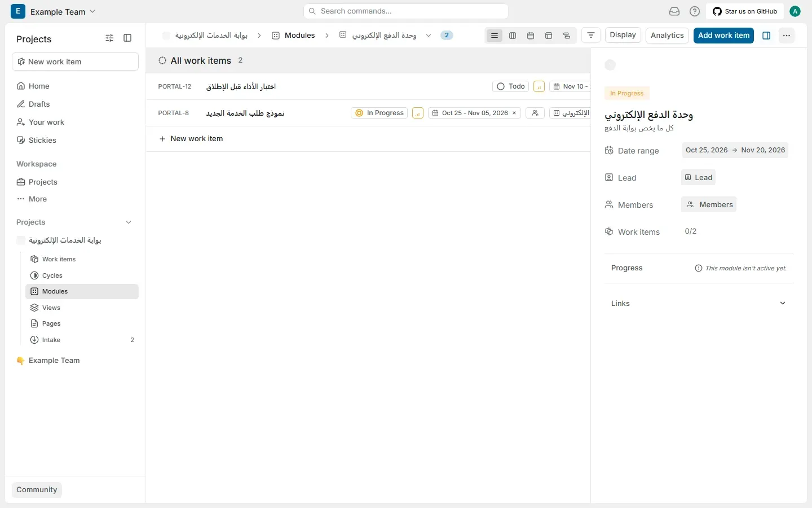
Task: Open the user avatar menu
Action: [795, 11]
